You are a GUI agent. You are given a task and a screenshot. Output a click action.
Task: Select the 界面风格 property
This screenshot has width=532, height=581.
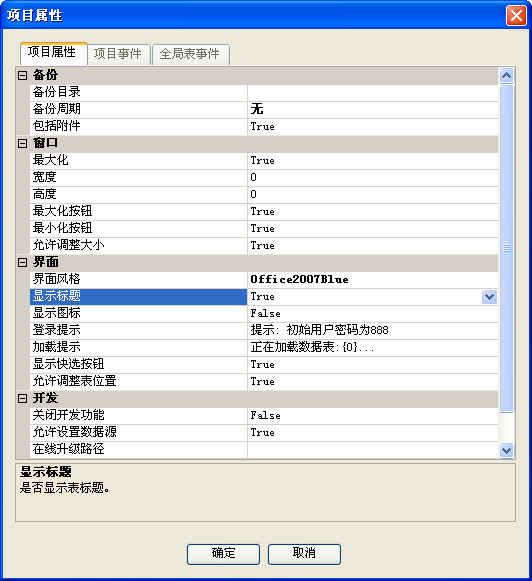coord(139,279)
